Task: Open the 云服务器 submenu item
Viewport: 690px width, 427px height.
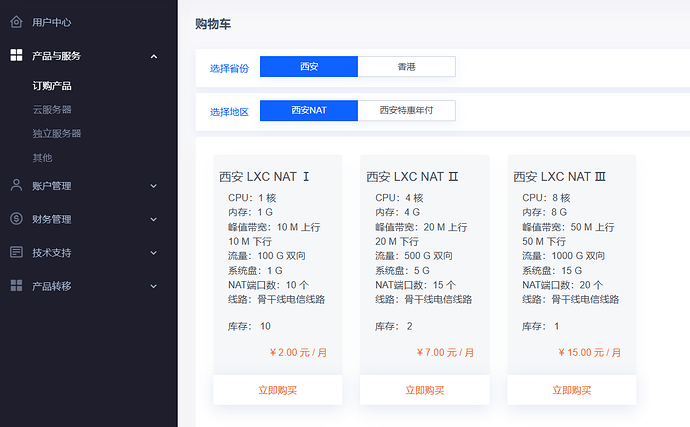Action: coord(52,110)
